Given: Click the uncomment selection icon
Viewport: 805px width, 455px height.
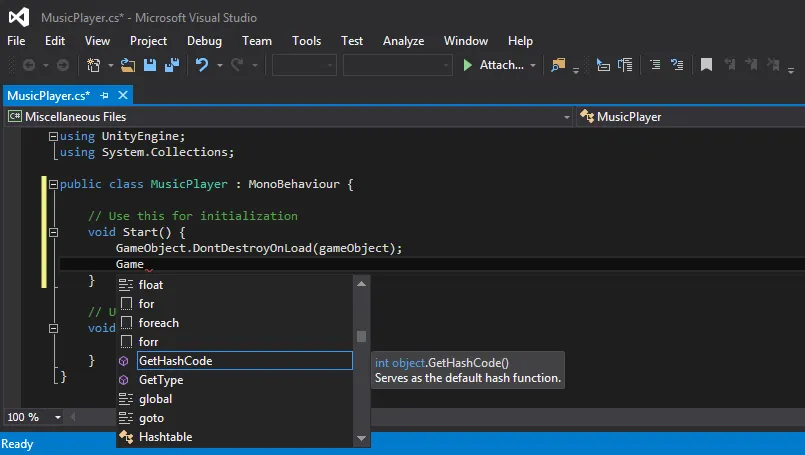Looking at the screenshot, I should pos(677,65).
